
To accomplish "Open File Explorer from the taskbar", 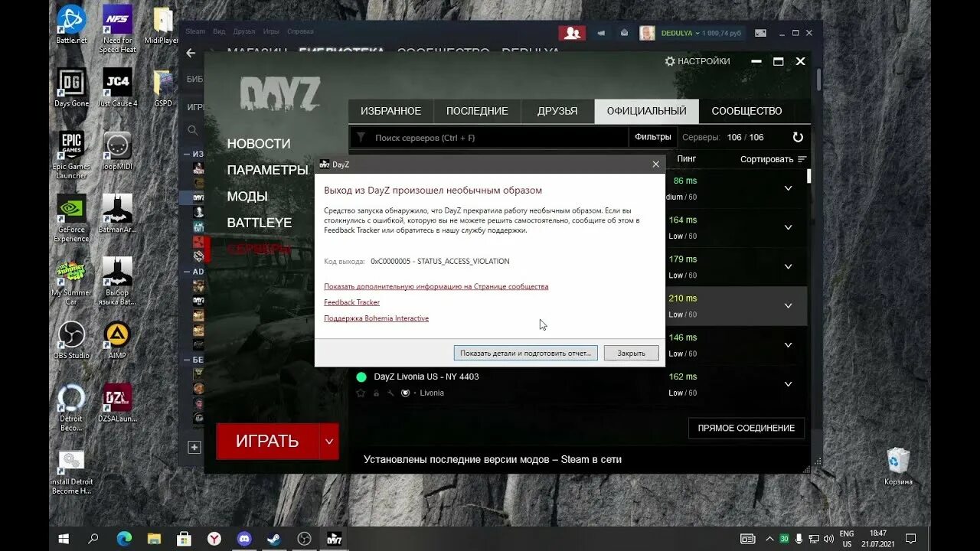I will click(154, 538).
